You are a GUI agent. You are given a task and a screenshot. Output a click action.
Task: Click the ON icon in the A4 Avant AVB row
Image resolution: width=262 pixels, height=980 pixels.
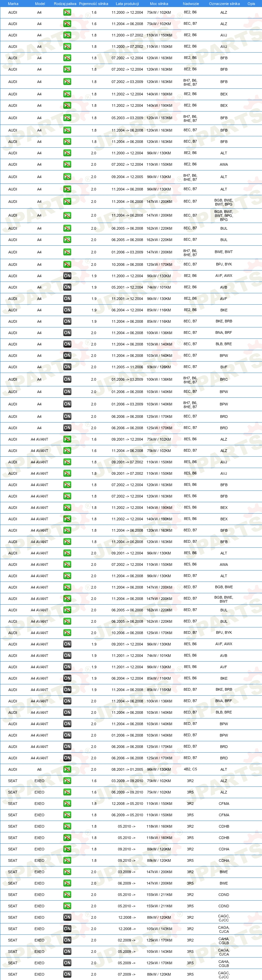(67, 656)
